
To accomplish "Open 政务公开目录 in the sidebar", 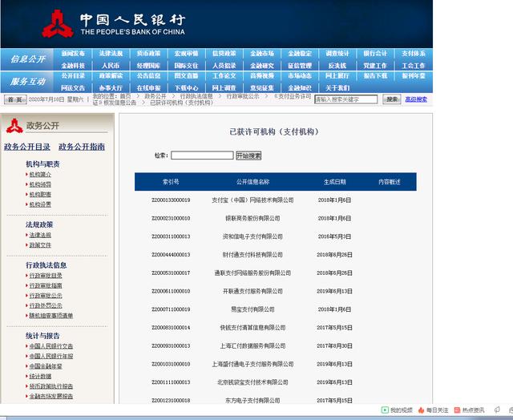I will (x=27, y=147).
